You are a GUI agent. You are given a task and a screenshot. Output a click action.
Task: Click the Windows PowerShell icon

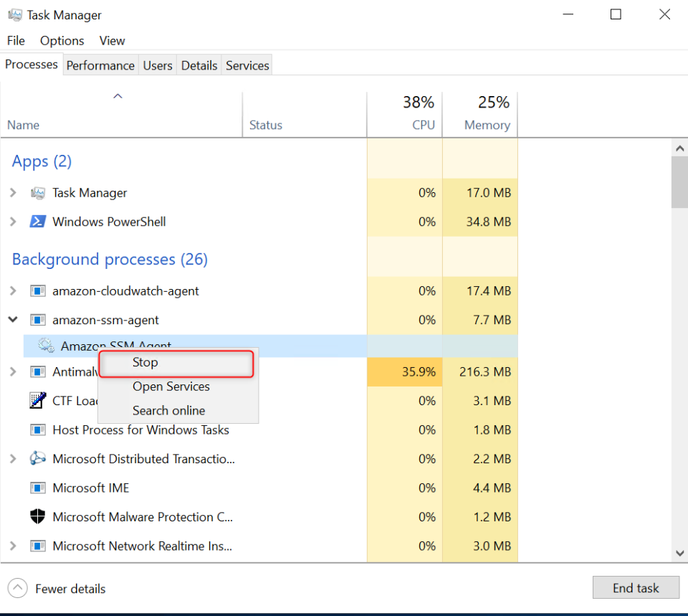pos(38,222)
